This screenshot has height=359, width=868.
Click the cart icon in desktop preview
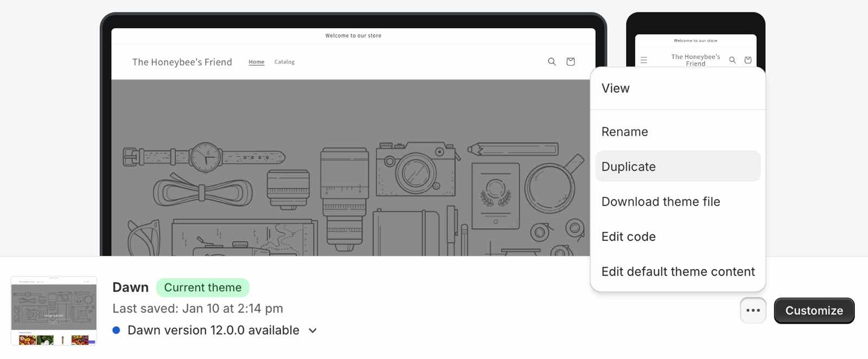tap(570, 62)
